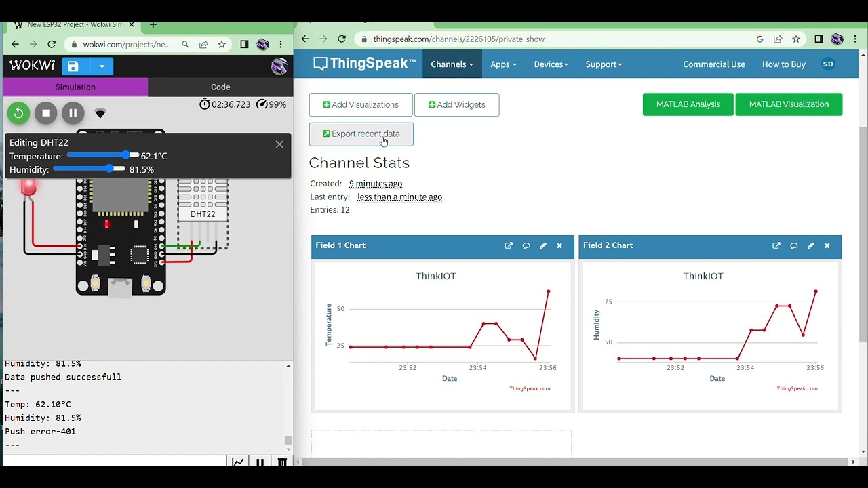Open the Wokwi user avatar menu
Image resolution: width=868 pixels, height=488 pixels.
tap(279, 66)
